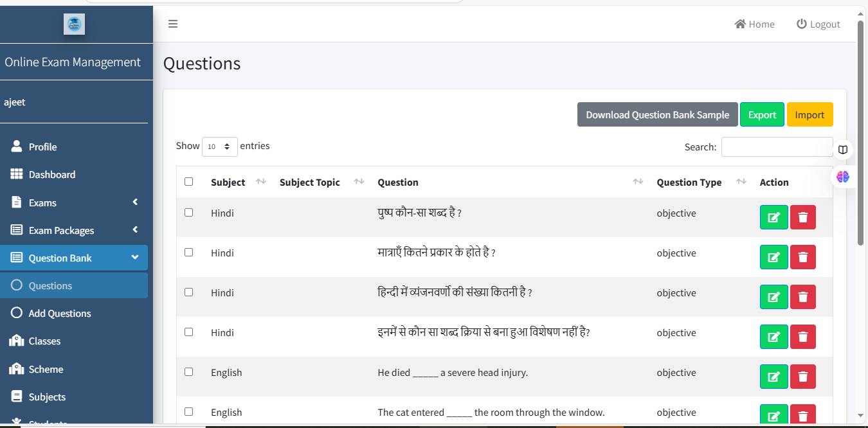
Task: Click trash icon for व्यंजनवर्णों question row
Action: 802,297
